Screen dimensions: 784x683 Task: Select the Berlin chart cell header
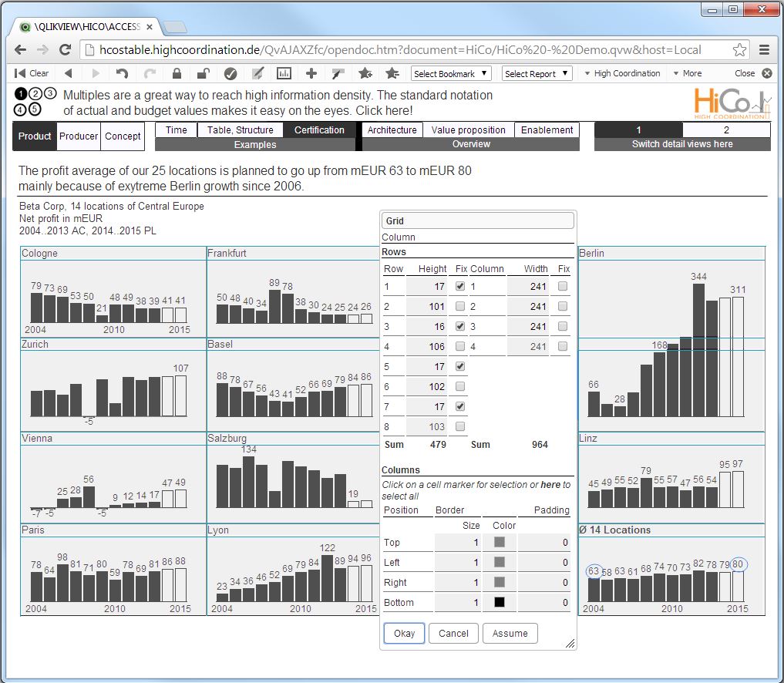(x=671, y=253)
